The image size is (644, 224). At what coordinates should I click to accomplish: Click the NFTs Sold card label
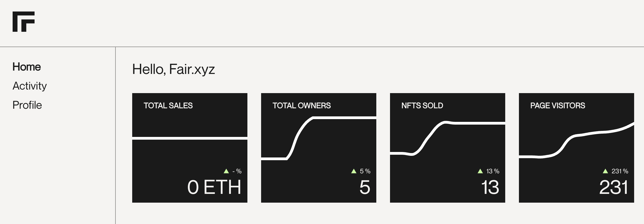tap(422, 106)
